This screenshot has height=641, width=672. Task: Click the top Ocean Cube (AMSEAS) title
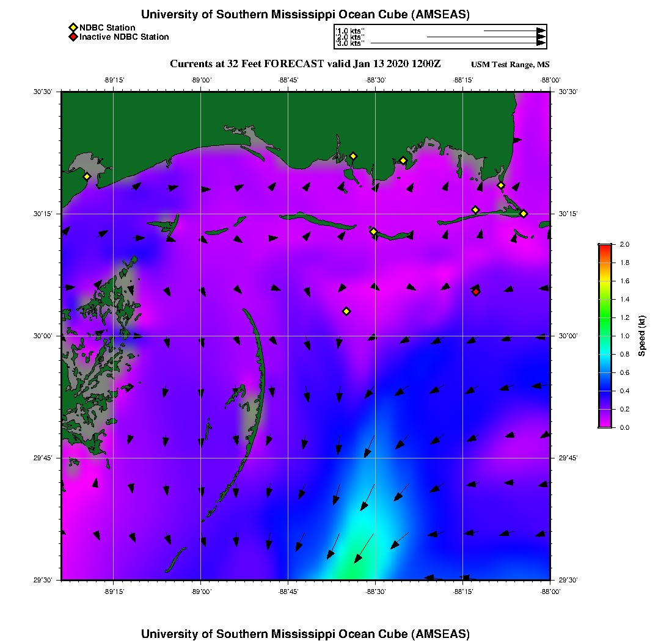305,15
